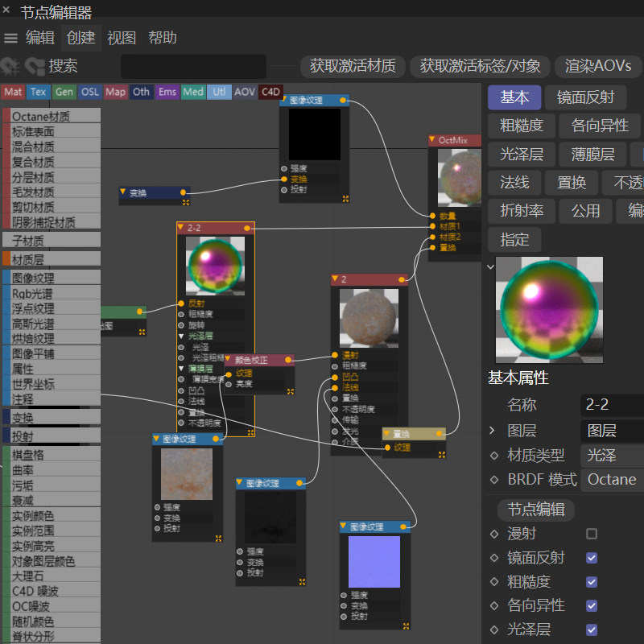Click the Utl utility category icon
The image size is (644, 644).
[x=218, y=92]
